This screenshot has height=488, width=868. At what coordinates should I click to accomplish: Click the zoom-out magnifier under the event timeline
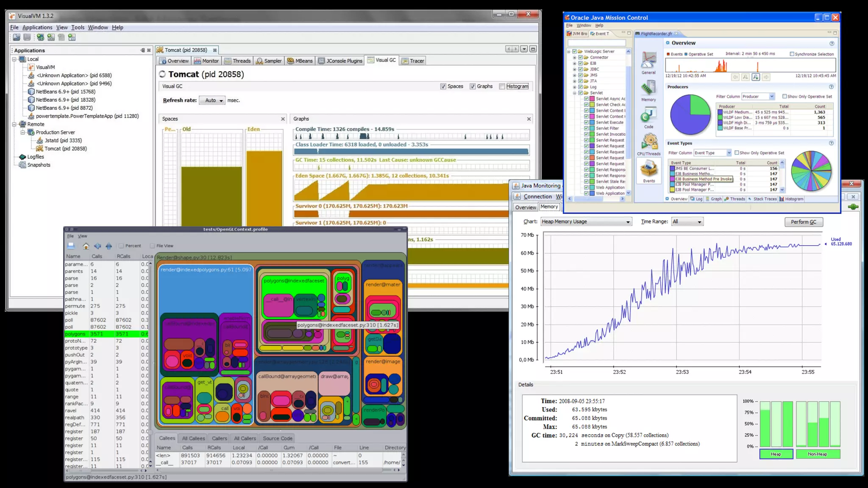click(x=746, y=77)
